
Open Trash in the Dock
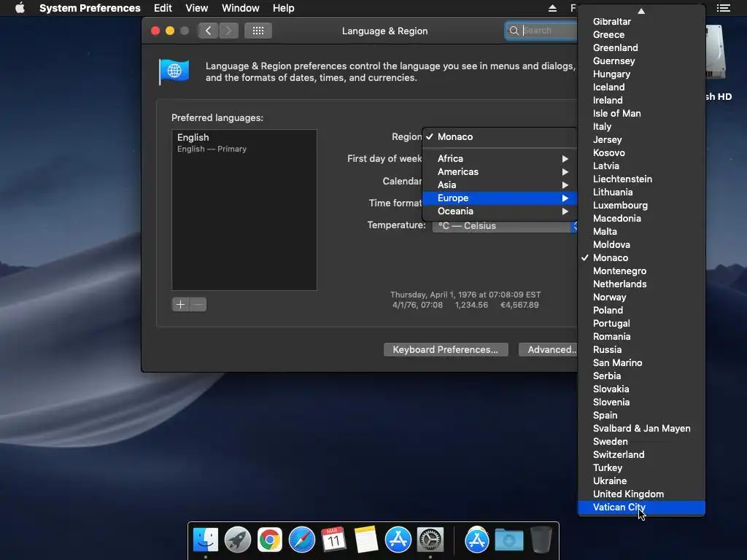[541, 540]
